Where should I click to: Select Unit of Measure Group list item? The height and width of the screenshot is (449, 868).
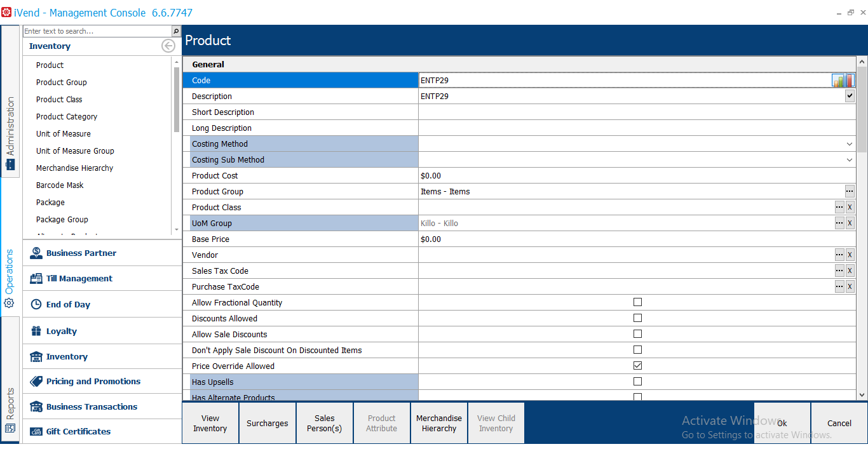coord(75,151)
